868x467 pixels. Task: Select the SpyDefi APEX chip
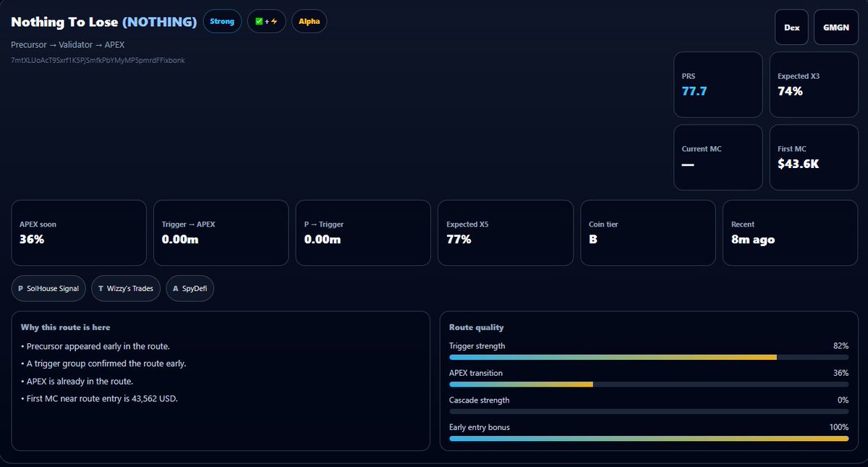point(190,288)
